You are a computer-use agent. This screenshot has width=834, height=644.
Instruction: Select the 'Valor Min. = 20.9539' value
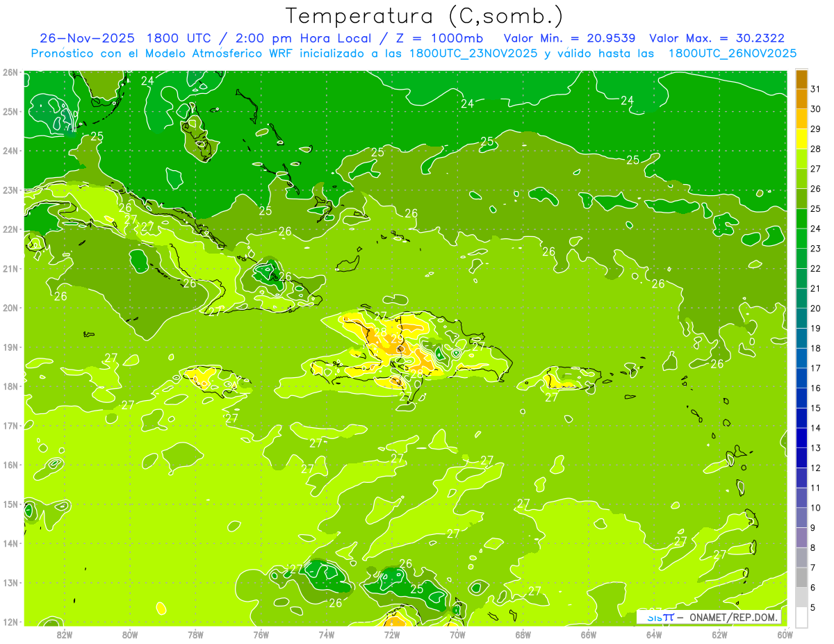tap(569, 38)
